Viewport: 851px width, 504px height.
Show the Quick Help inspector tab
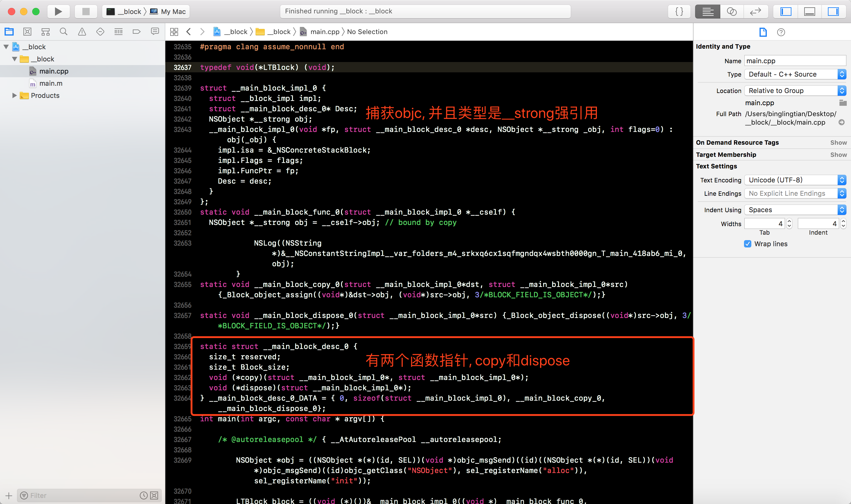tap(781, 32)
